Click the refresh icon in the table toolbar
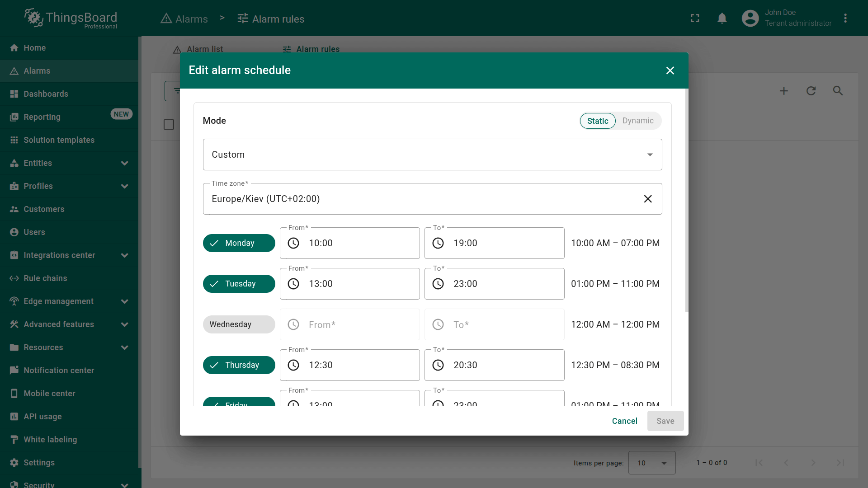 click(x=811, y=91)
